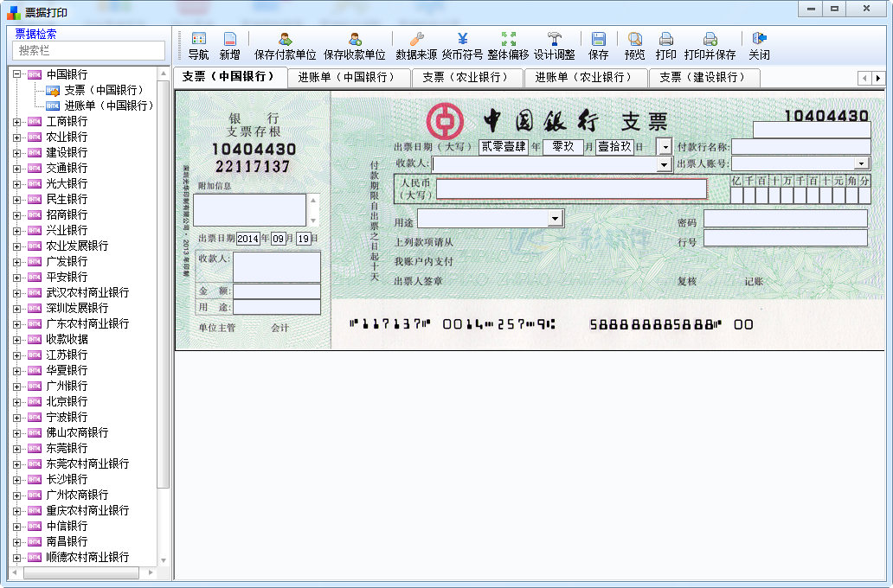Open 数据来源 data source tool
Image resolution: width=893 pixels, height=588 pixels.
click(416, 46)
